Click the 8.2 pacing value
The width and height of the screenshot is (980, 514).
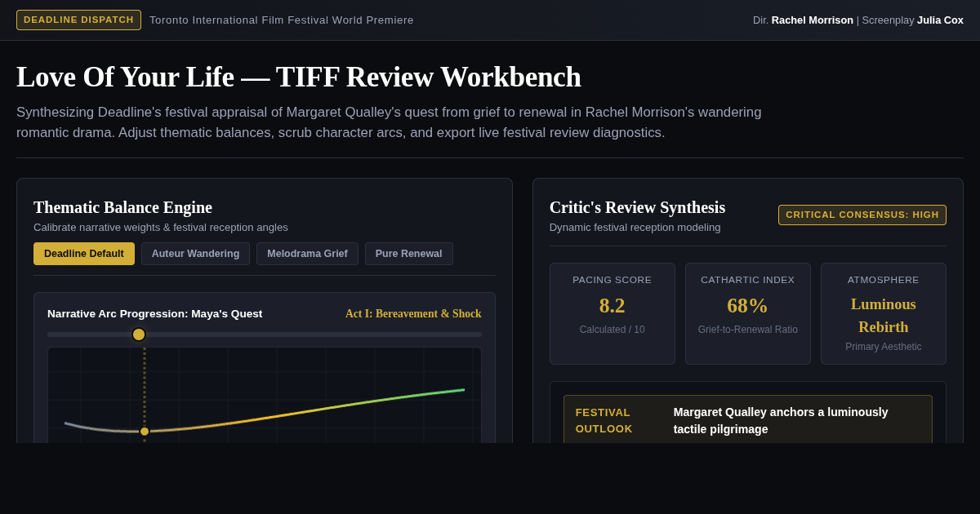pyautogui.click(x=612, y=305)
